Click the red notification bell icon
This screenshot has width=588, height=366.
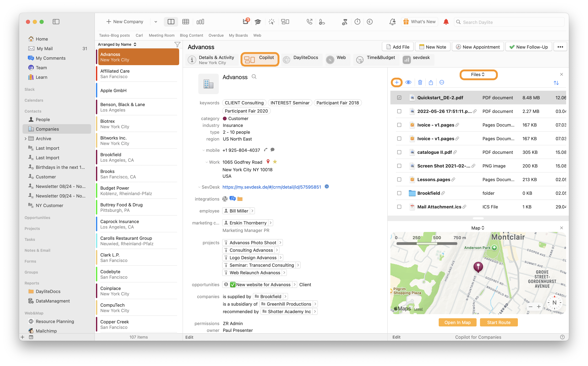[446, 22]
